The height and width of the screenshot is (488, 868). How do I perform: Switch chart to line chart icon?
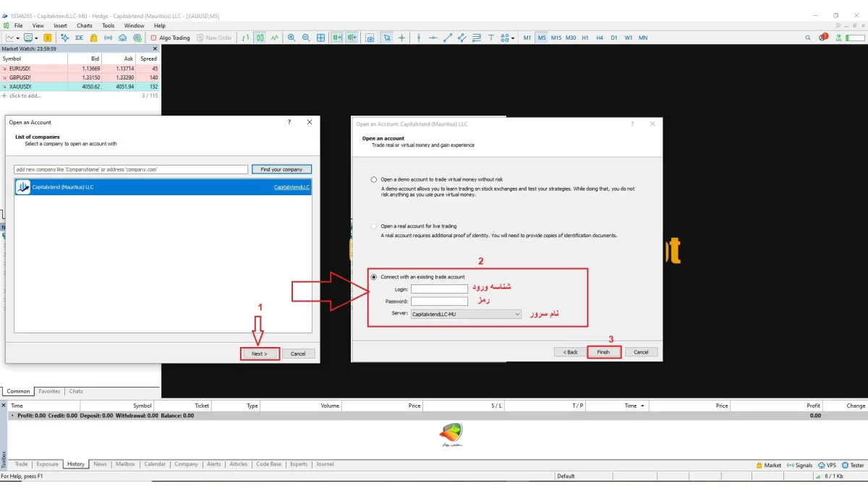coord(275,38)
